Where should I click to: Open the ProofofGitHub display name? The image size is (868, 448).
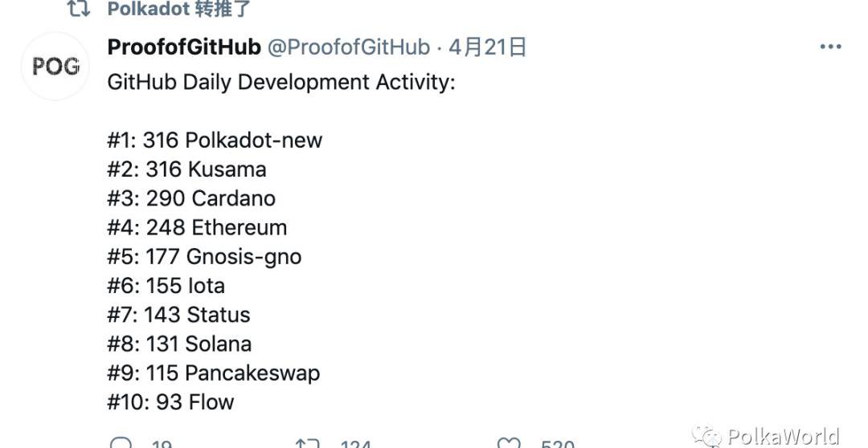[184, 47]
